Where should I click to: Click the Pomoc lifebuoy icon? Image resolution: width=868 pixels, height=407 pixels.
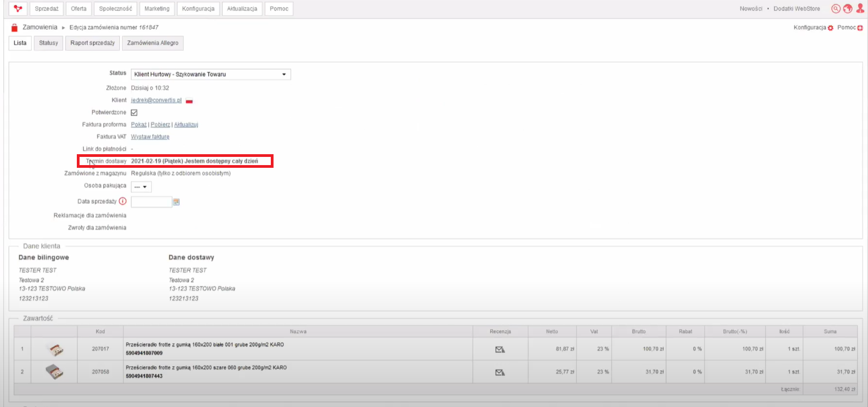860,28
